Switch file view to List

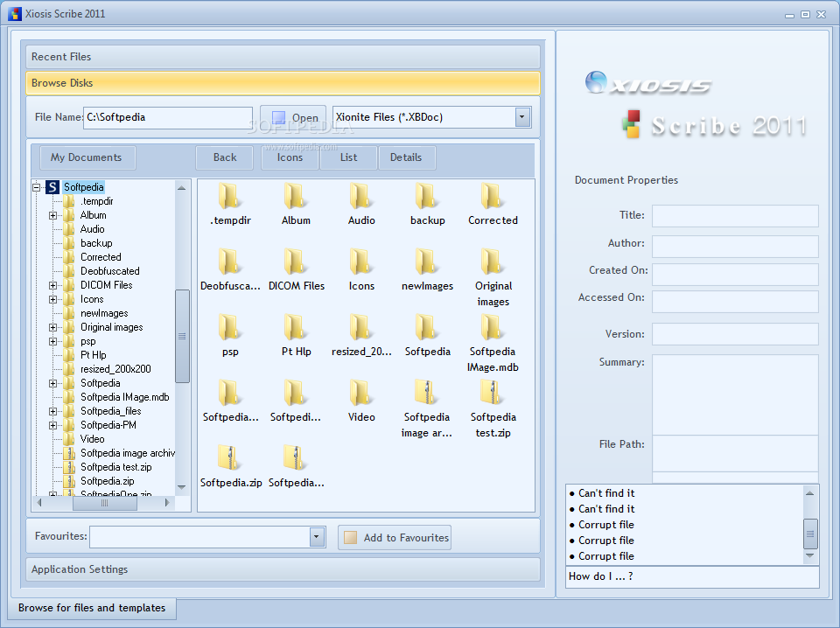tap(349, 157)
